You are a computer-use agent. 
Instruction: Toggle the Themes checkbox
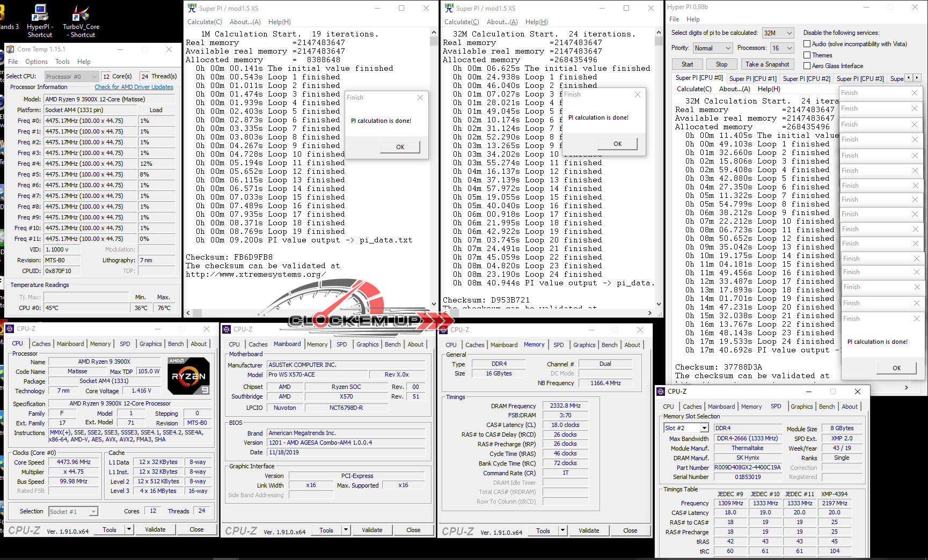tap(807, 55)
